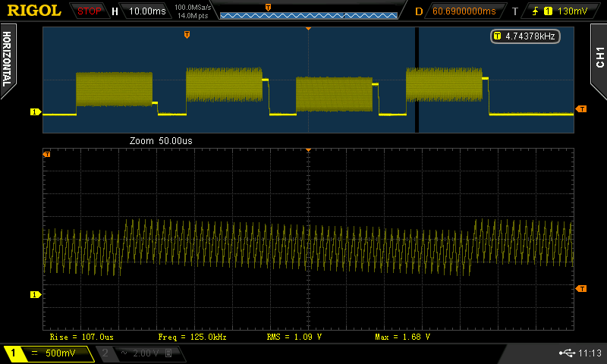607x364 pixels.
Task: Click the RMS = 1.09 V measurement
Action: coord(294,337)
